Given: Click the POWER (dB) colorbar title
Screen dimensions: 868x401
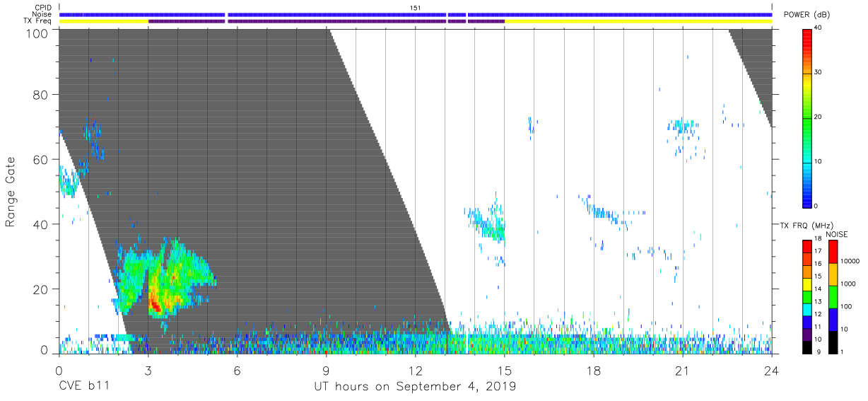Looking at the screenshot, I should click(x=807, y=15).
